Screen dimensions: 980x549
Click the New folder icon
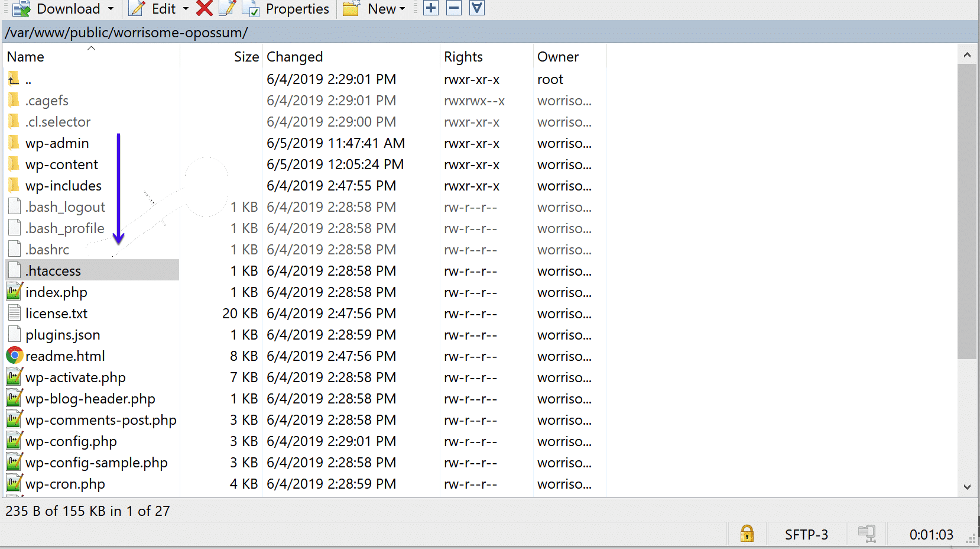point(351,8)
